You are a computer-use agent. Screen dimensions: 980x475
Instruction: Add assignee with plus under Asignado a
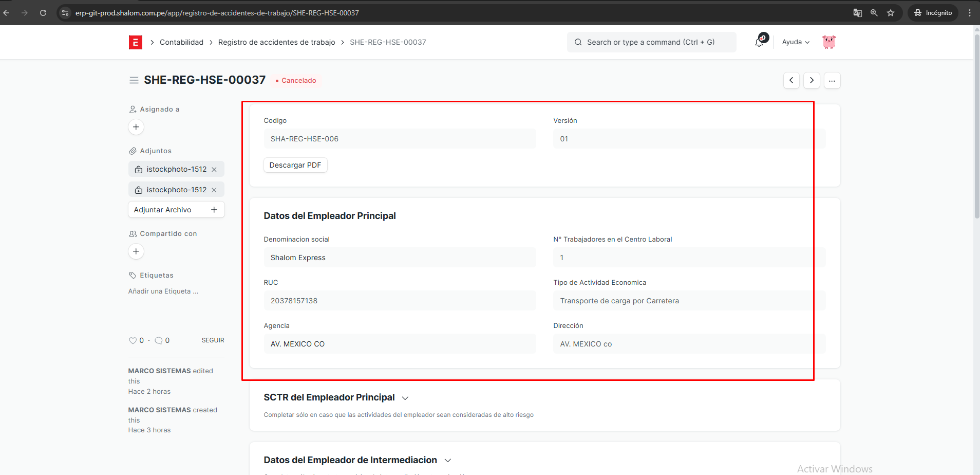click(136, 127)
